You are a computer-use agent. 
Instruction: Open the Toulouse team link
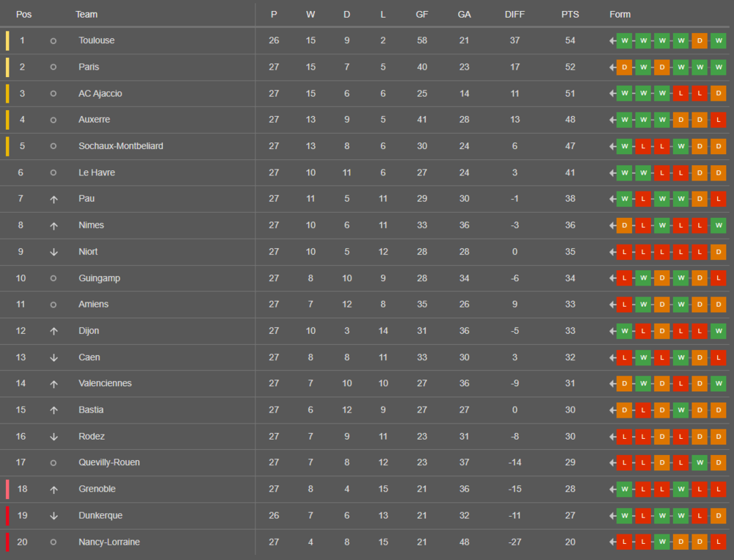(x=97, y=40)
